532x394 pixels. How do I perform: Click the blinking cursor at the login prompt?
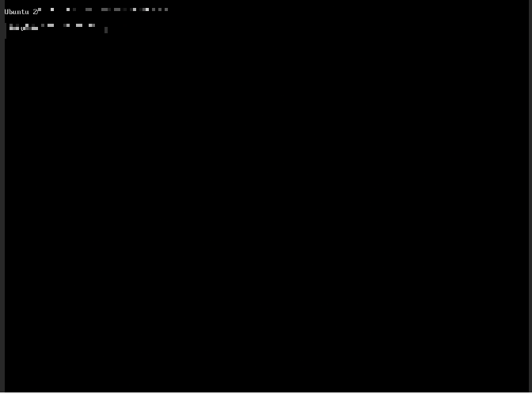click(x=106, y=30)
